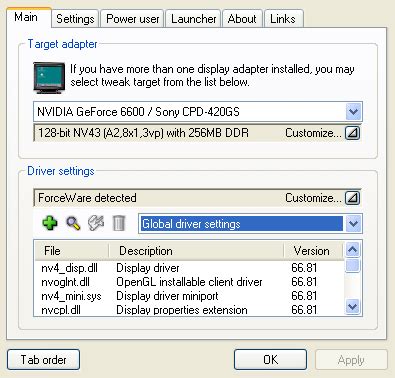The height and width of the screenshot is (378, 395).
Task: Click the monitor icon in Target adapter
Action: [x=49, y=78]
